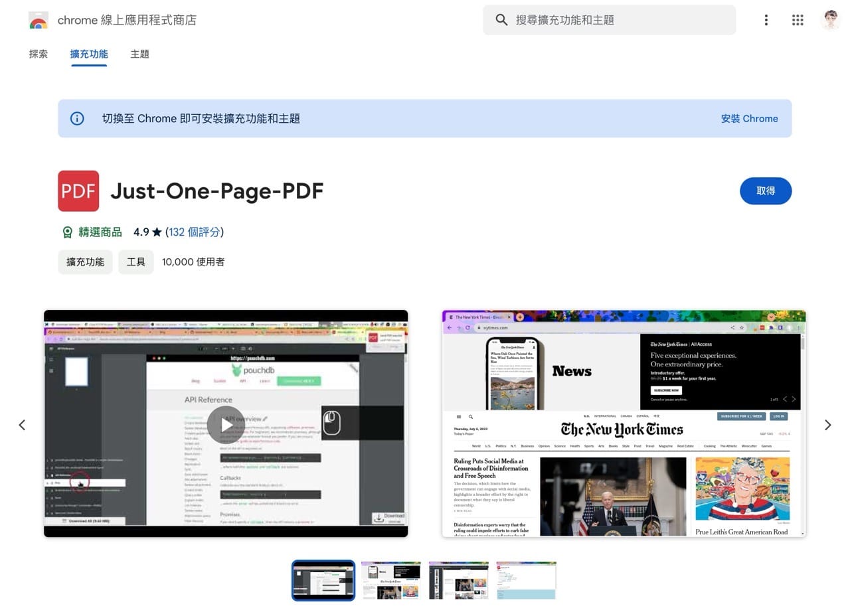Select the 擴充功能 tab
Viewport: 850px width, 616px height.
point(89,54)
